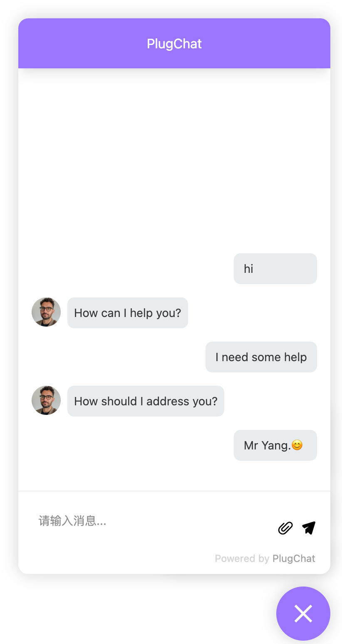Send message with paper plane icon
342x644 pixels.
pos(309,528)
